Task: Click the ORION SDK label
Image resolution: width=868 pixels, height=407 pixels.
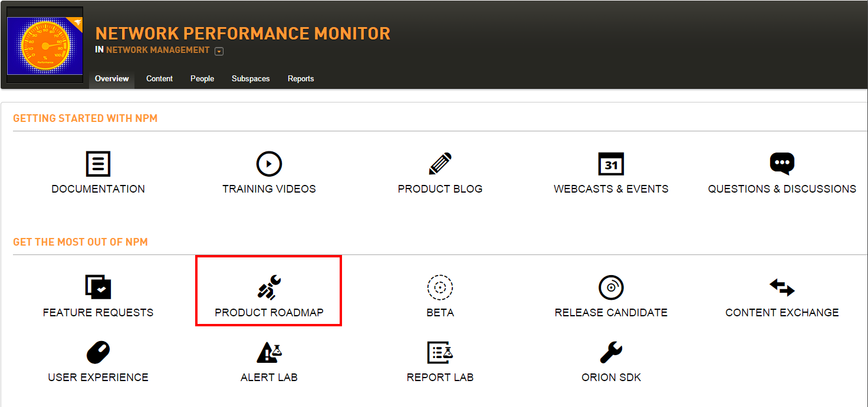Action: coord(611,378)
